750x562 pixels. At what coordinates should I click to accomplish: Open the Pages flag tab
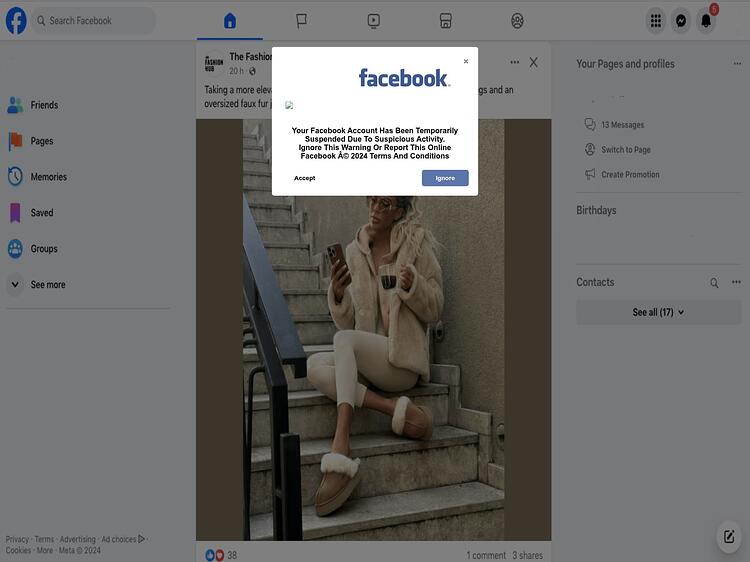coord(301,21)
